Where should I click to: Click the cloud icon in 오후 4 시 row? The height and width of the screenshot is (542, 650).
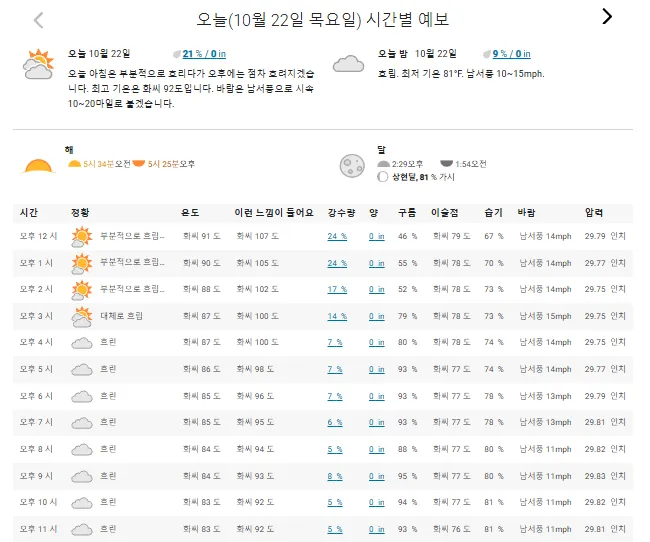82,343
